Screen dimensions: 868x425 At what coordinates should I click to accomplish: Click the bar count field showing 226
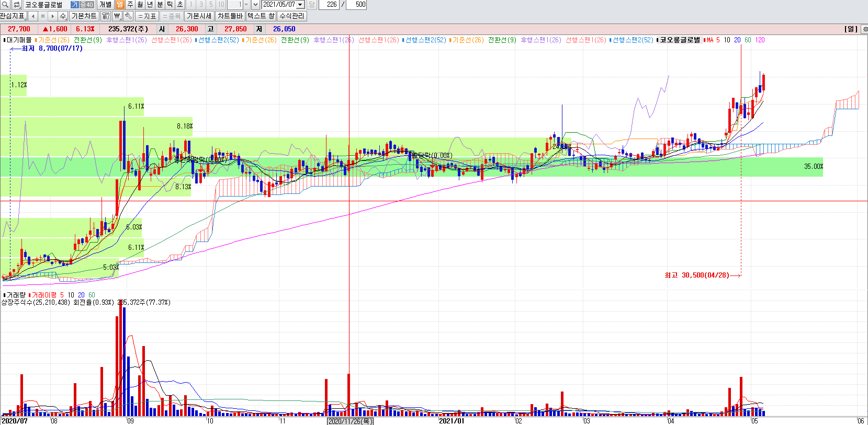pos(329,5)
